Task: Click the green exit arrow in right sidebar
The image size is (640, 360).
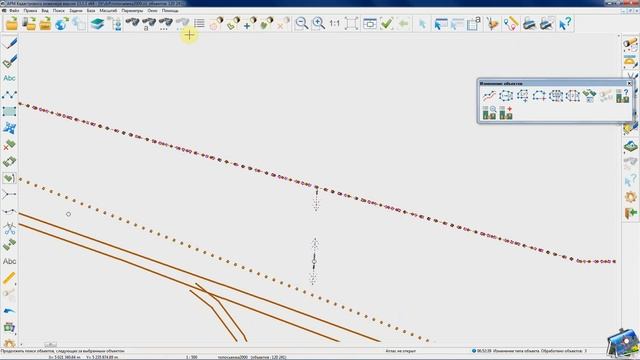Action: click(630, 213)
